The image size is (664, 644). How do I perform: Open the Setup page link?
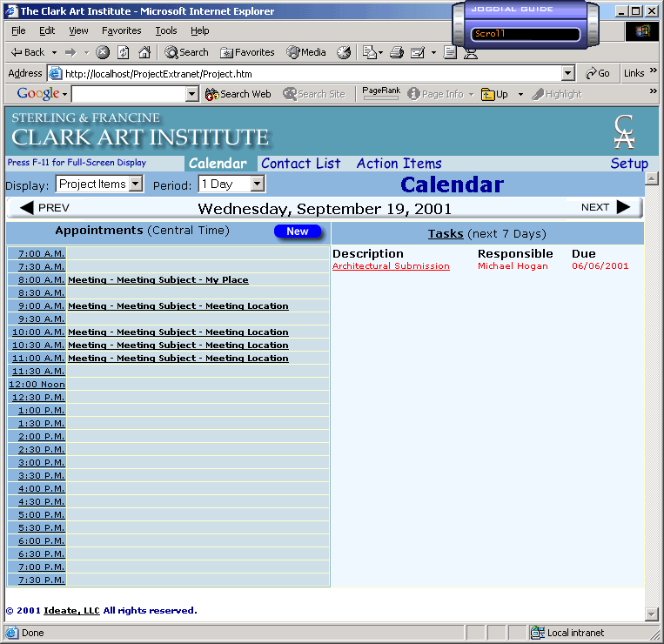(x=629, y=164)
